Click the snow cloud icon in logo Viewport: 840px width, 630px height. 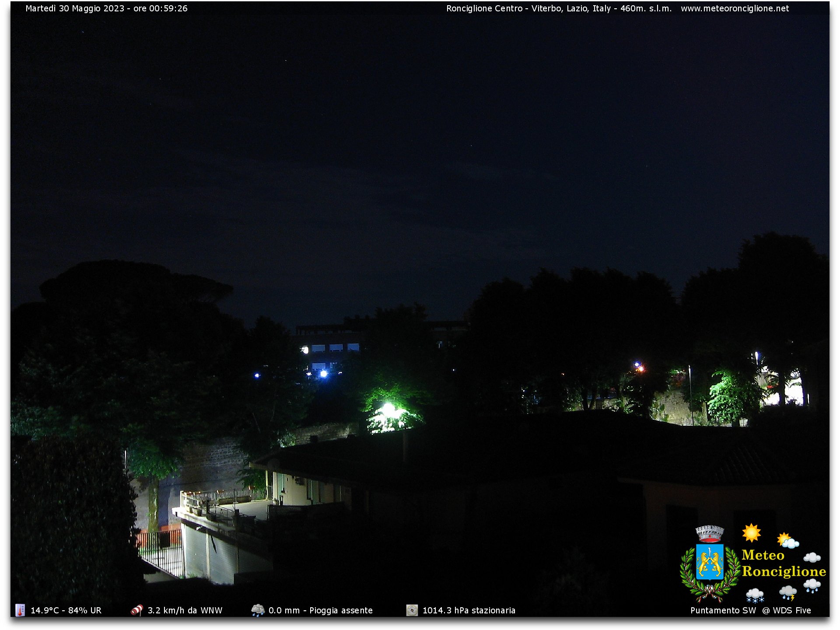(x=755, y=595)
